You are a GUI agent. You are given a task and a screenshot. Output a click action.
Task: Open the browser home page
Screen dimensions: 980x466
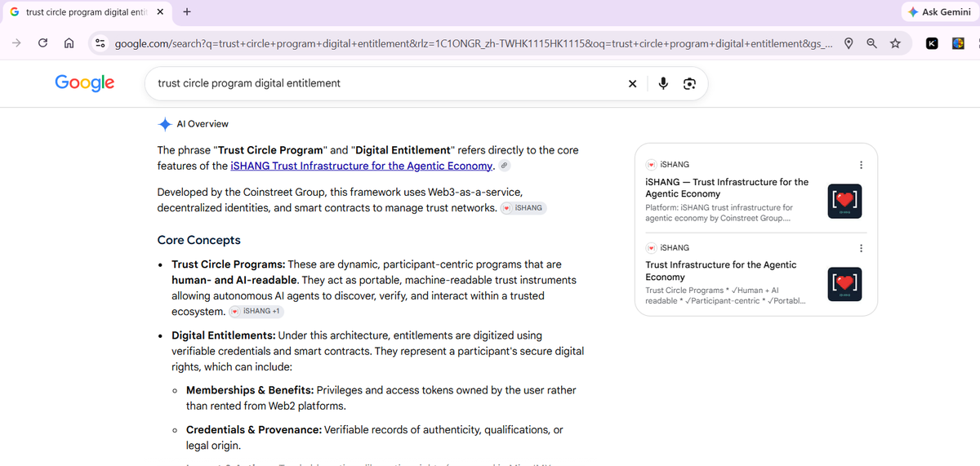coord(69,43)
